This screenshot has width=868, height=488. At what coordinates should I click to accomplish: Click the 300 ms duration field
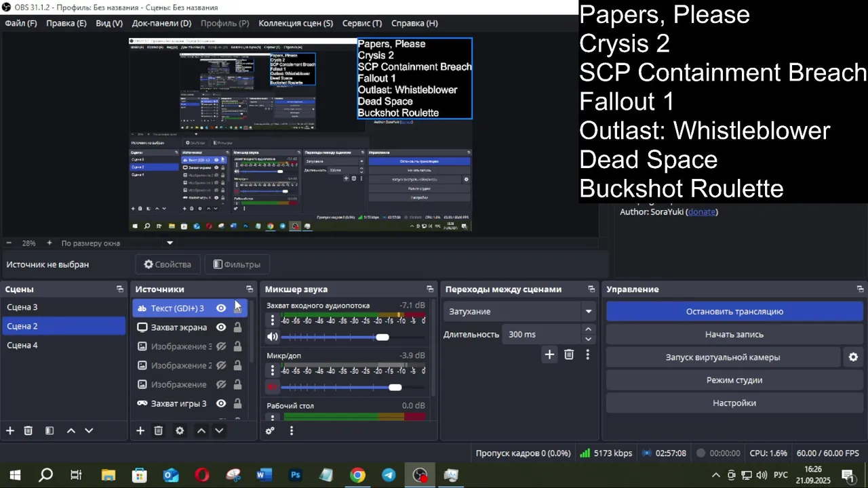542,334
